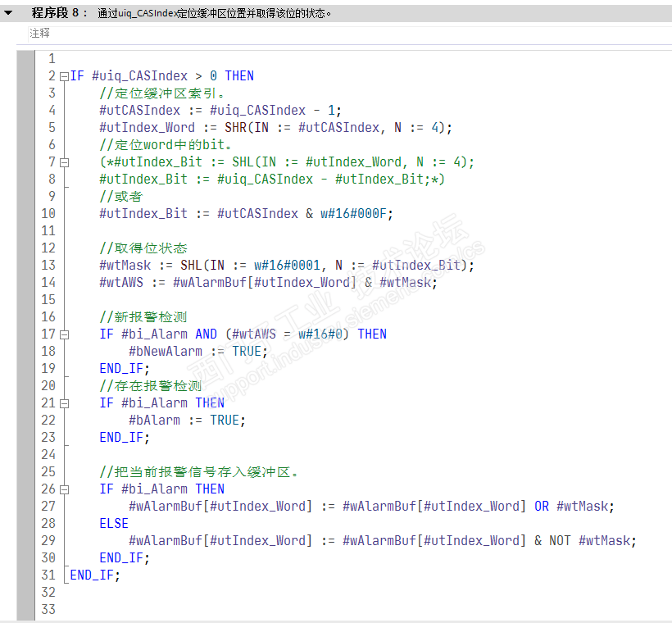
Task: Click comment //定位缓冲区索引。
Action: (x=162, y=93)
